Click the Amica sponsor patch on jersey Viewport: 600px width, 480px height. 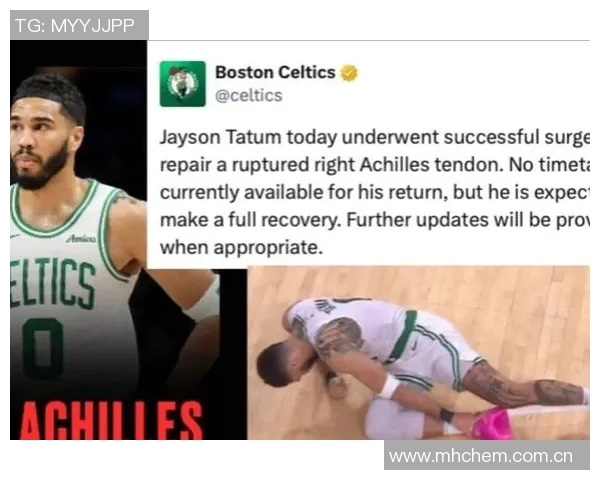(81, 238)
